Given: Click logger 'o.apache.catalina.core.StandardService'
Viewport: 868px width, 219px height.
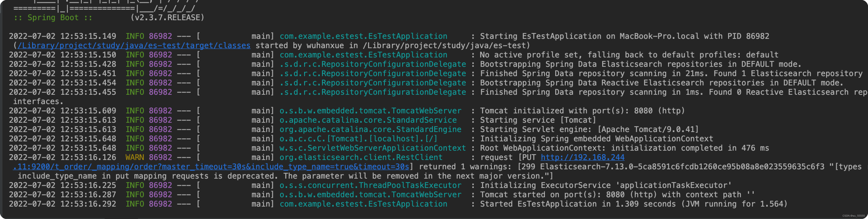Looking at the screenshot, I should click(x=368, y=120).
